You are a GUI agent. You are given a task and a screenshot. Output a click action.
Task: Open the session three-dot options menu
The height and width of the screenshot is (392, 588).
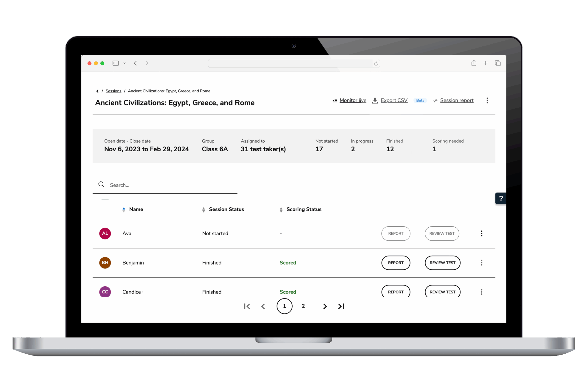487,101
